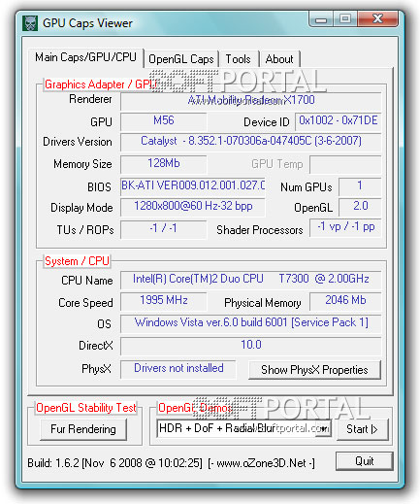Click the BIOS field BK-ATI VER009
This screenshot has height=504, width=420.
coord(193,186)
